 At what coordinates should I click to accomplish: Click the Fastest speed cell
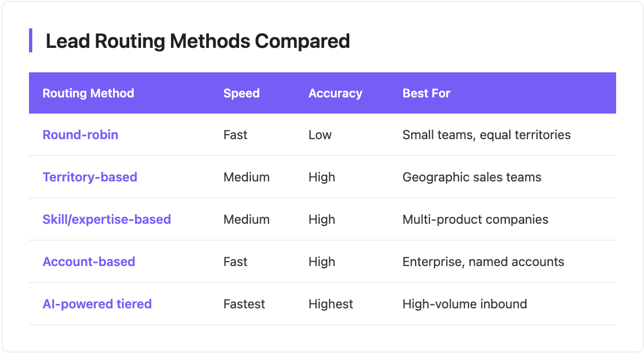click(244, 304)
